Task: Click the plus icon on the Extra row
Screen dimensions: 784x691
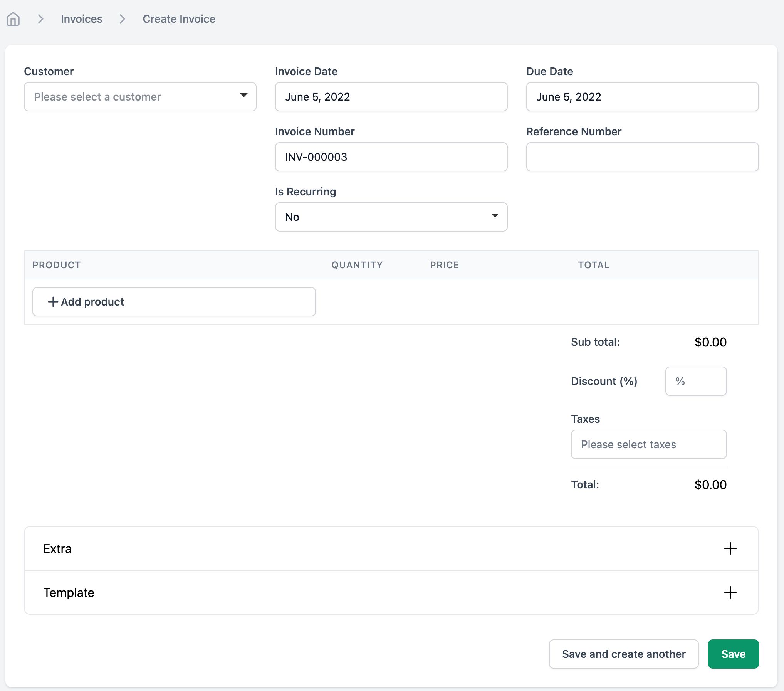Action: (x=730, y=548)
